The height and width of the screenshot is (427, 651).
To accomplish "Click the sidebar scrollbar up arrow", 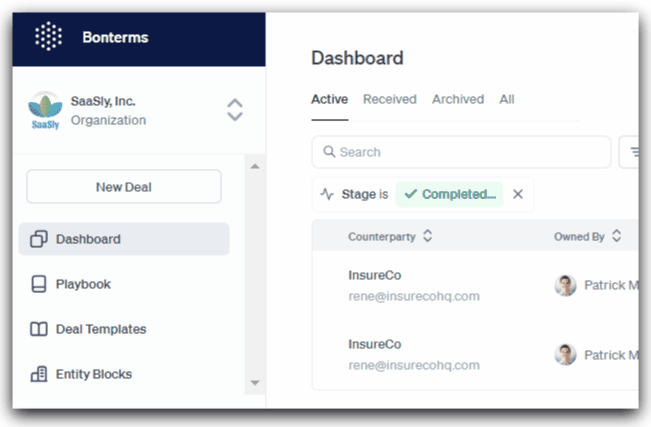I will (x=255, y=167).
